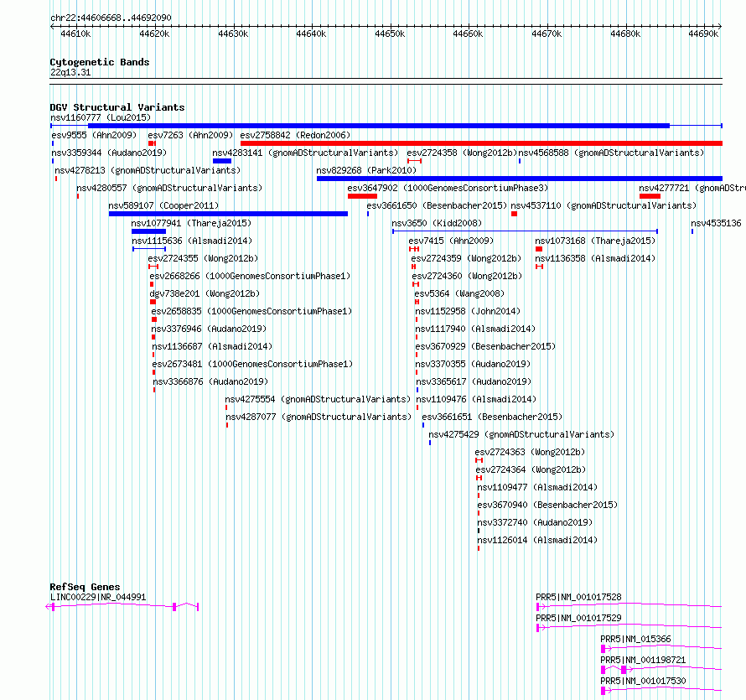Image resolution: width=746 pixels, height=700 pixels.
Task: Open nsv3370355 (Audano2019) label
Action: 473,364
